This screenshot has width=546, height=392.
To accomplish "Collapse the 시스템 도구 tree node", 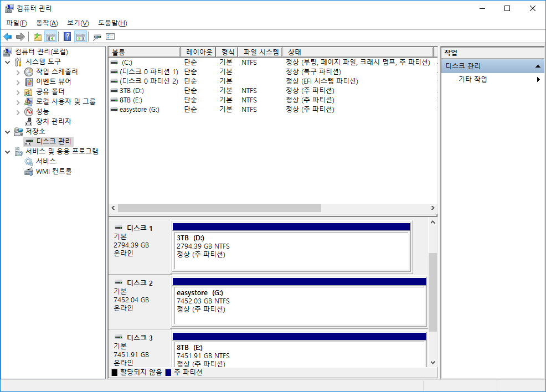I will (x=7, y=63).
